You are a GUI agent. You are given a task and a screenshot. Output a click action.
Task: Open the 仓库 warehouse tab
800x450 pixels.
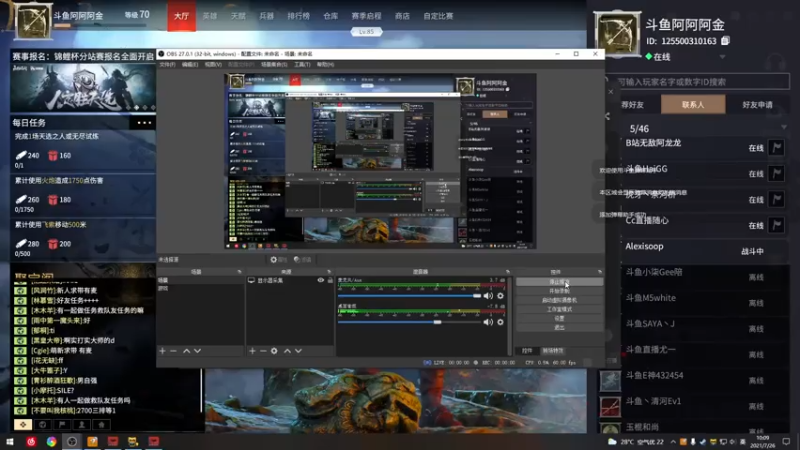331,16
